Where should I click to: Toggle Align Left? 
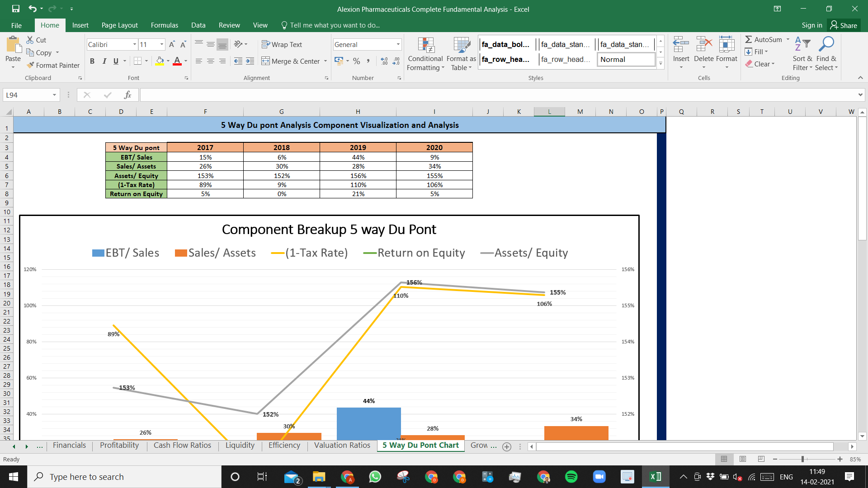click(199, 61)
